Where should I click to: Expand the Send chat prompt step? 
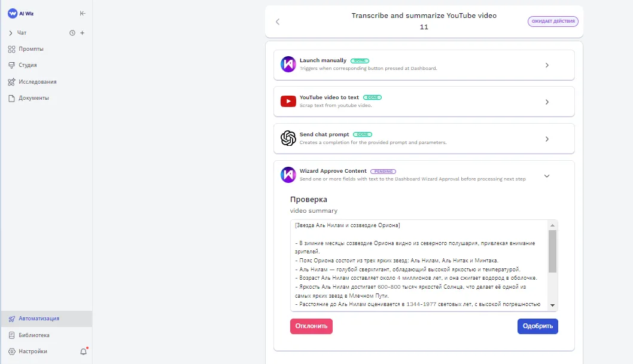coord(547,139)
